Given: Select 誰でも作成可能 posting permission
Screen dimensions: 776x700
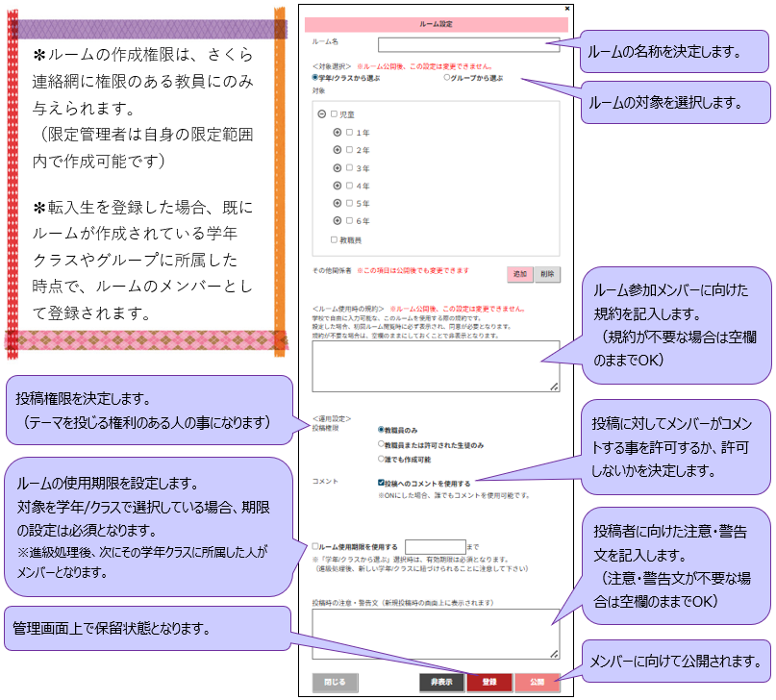Looking at the screenshot, I should [382, 458].
